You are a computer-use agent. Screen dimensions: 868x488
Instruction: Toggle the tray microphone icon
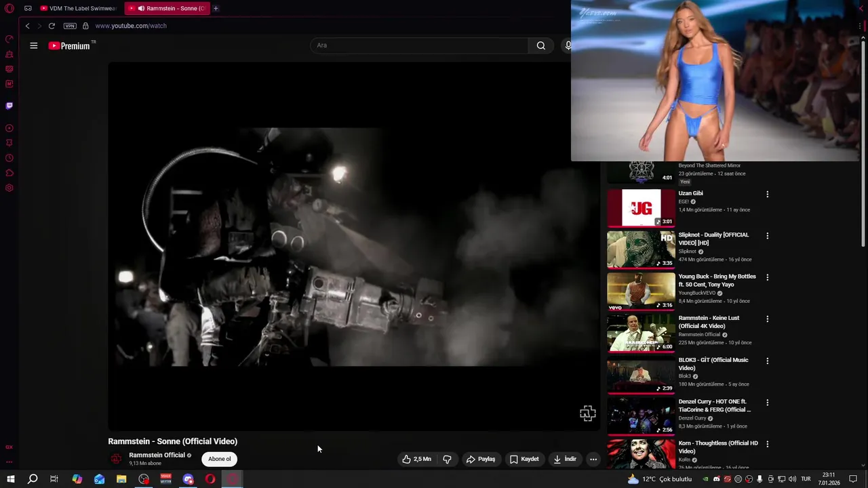[759, 479]
